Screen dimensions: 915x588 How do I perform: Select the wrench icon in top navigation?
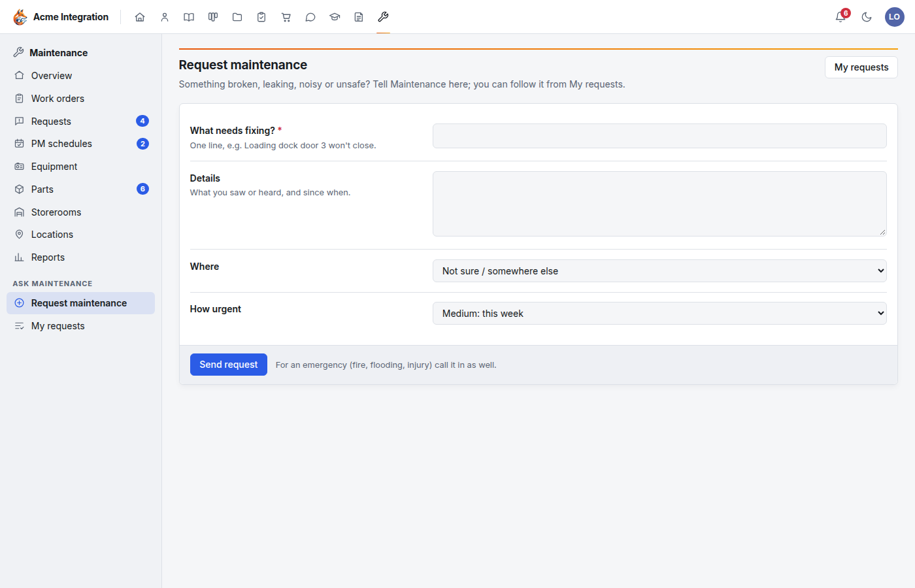(383, 17)
